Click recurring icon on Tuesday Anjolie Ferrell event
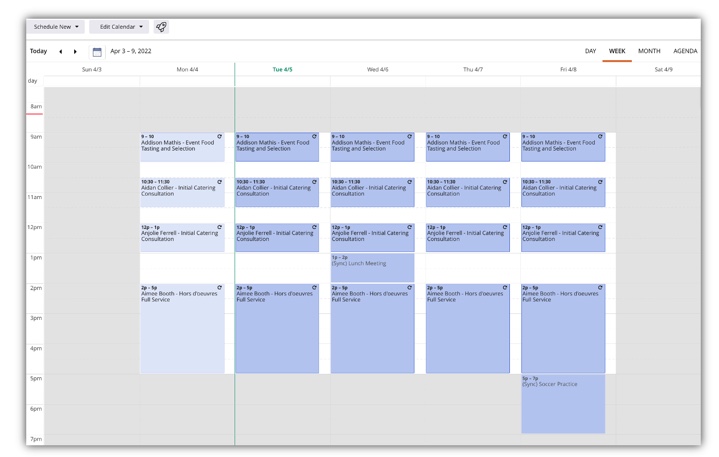 tap(315, 227)
